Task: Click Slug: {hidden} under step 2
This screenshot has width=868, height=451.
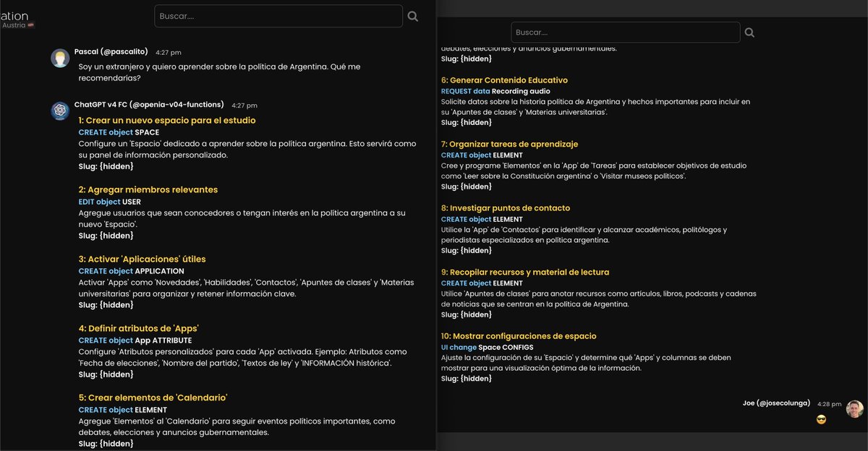Action: [106, 236]
